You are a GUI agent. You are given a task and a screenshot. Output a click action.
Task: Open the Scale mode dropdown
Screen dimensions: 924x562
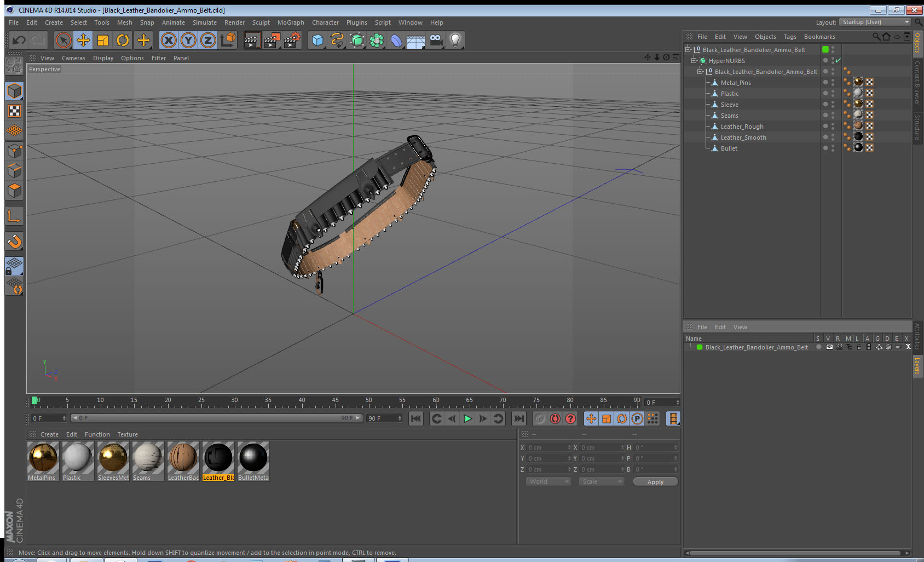(602, 481)
